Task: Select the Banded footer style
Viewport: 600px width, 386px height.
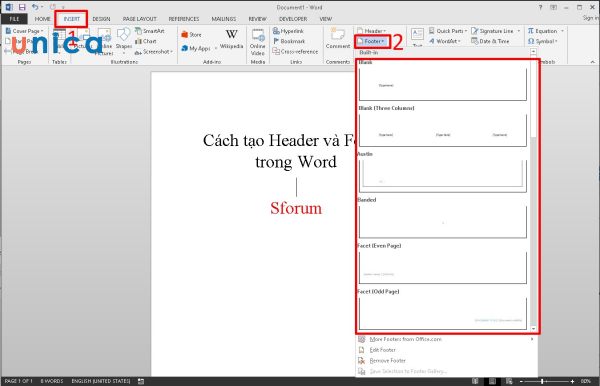Action: (442, 222)
